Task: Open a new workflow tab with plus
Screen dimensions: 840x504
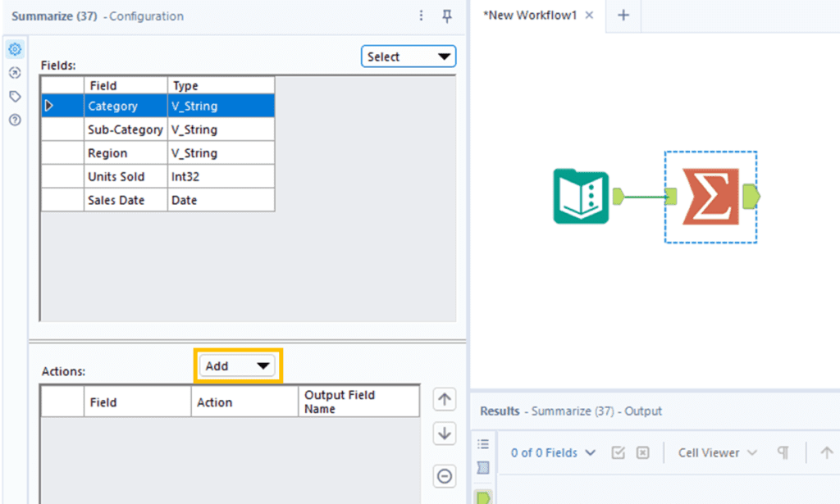Action: [x=623, y=16]
